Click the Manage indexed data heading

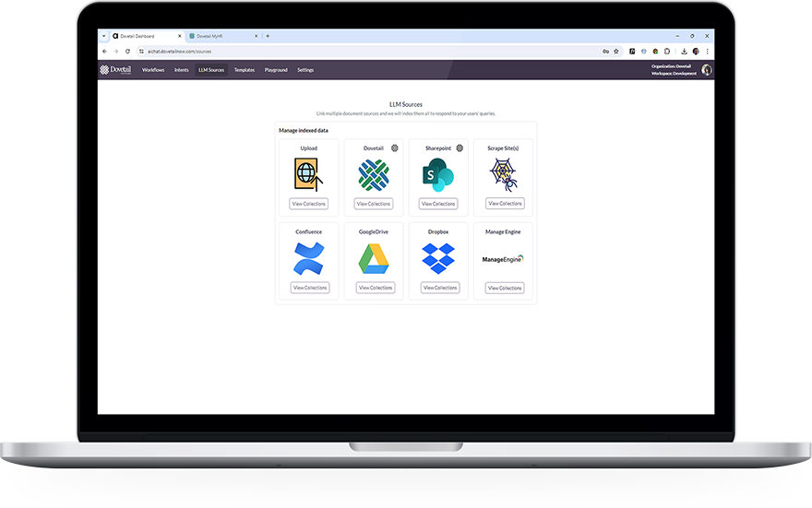304,130
